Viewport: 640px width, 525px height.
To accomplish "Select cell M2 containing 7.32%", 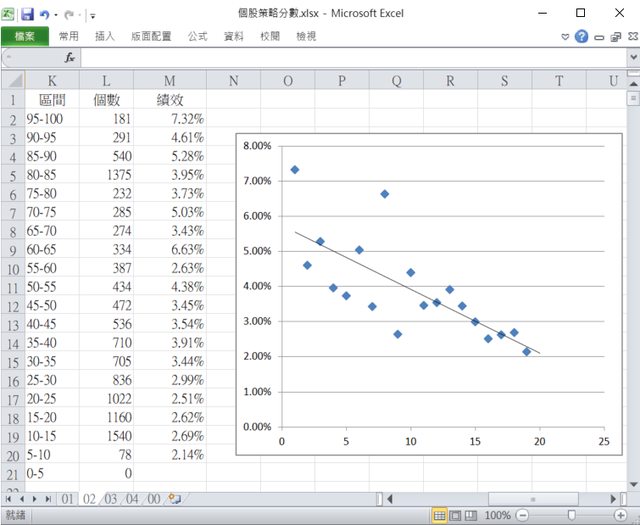I will [x=168, y=119].
